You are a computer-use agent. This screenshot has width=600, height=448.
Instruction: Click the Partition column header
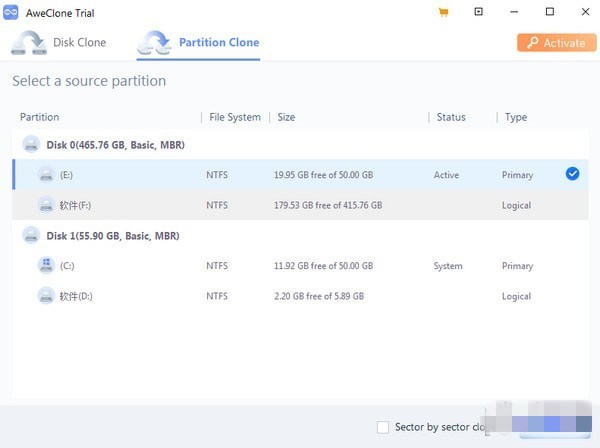(x=39, y=117)
